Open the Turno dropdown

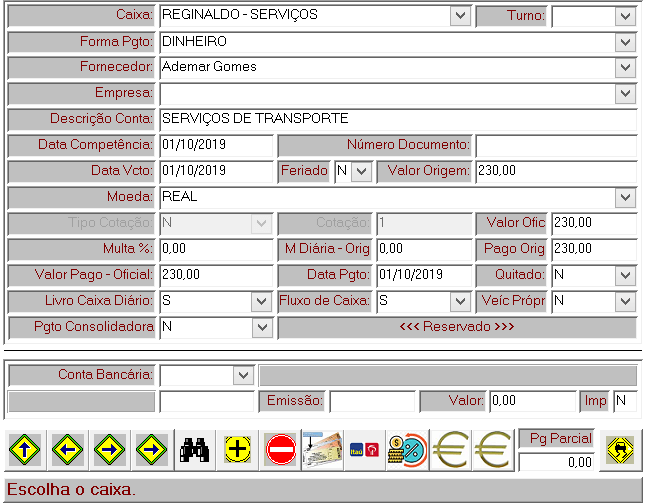click(x=625, y=16)
